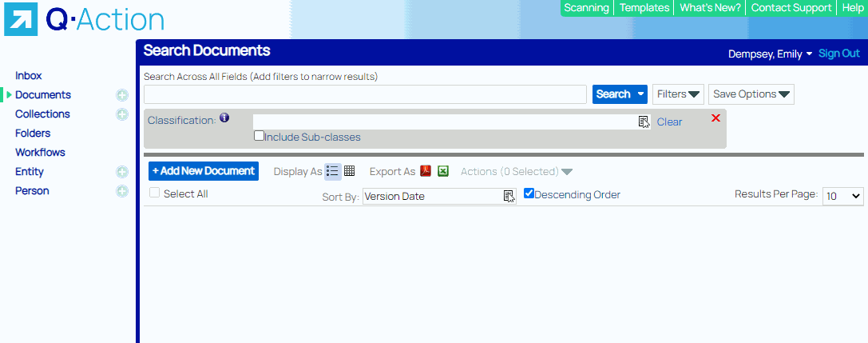Click the Add New Document button
Image resolution: width=868 pixels, height=343 pixels.
(204, 171)
